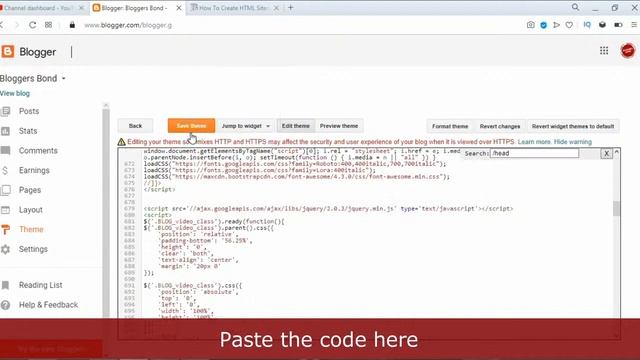640x360 pixels.
Task: Click the Layout sidebar icon
Action: (x=5, y=210)
